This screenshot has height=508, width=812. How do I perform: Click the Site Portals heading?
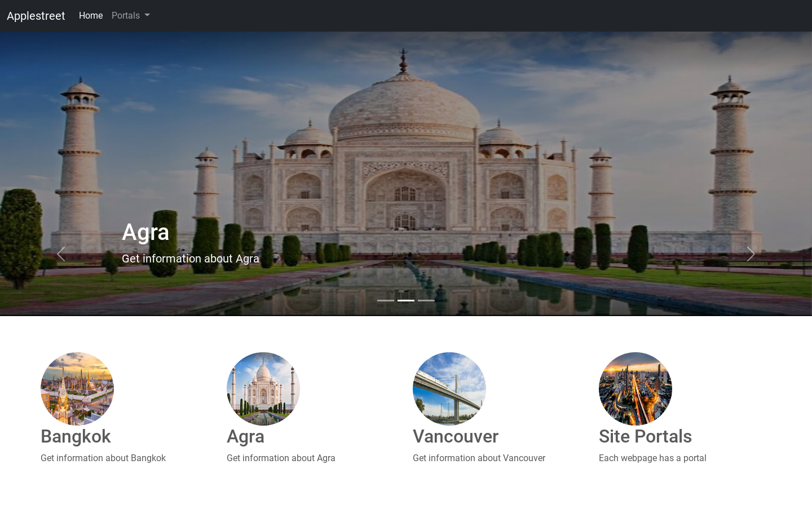(645, 436)
